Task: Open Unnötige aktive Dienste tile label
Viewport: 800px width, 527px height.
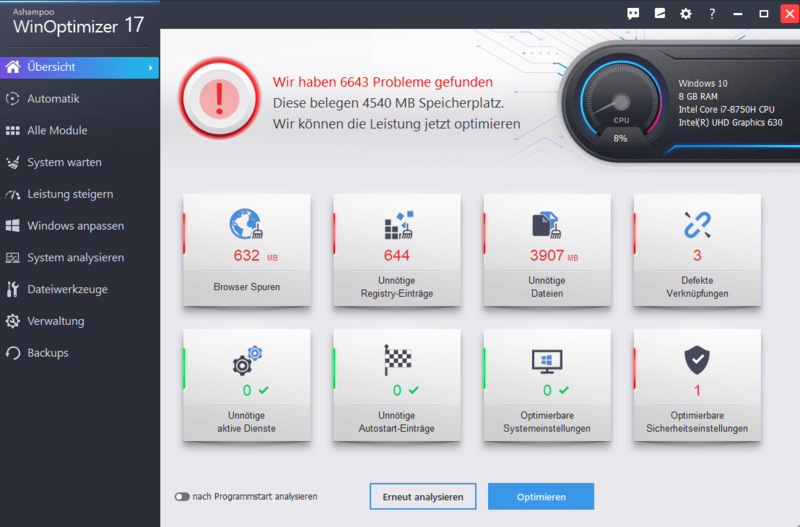Action: tap(246, 422)
